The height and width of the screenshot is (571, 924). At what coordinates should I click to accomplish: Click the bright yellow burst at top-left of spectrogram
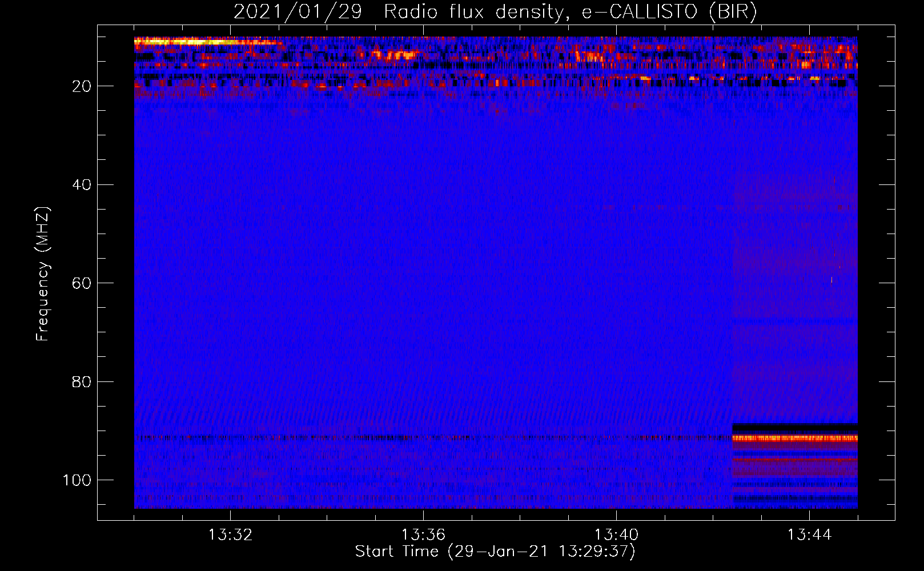208,41
